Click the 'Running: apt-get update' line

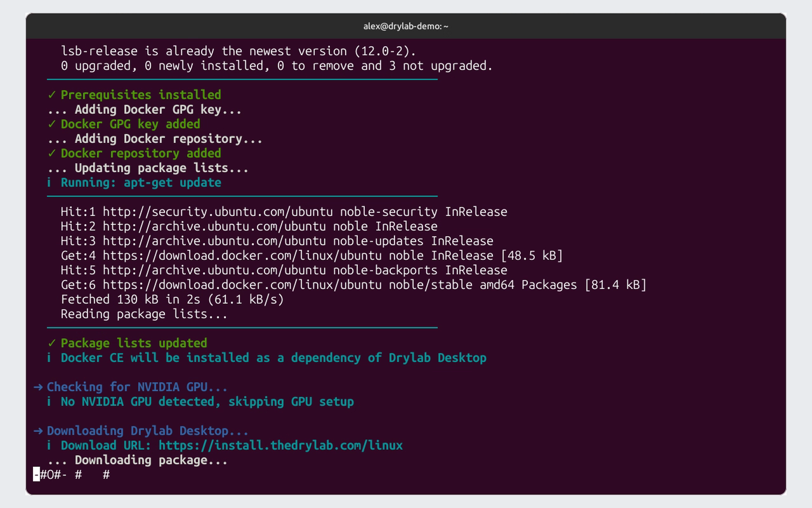click(x=134, y=183)
